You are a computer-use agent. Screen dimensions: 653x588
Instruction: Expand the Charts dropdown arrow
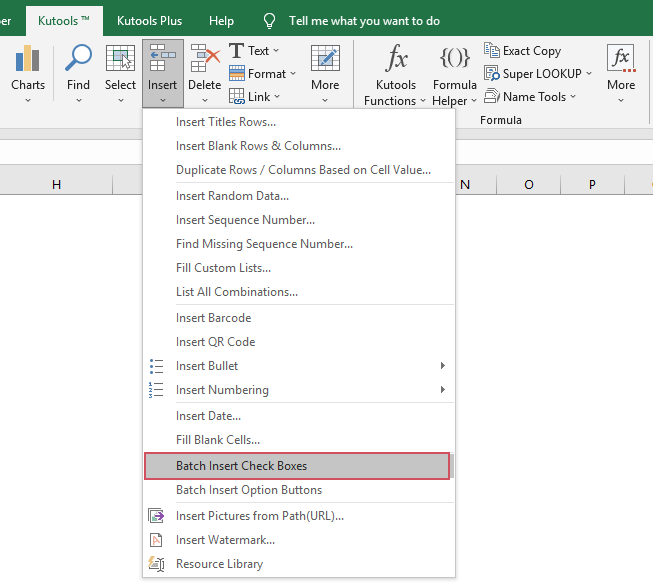coord(28,100)
